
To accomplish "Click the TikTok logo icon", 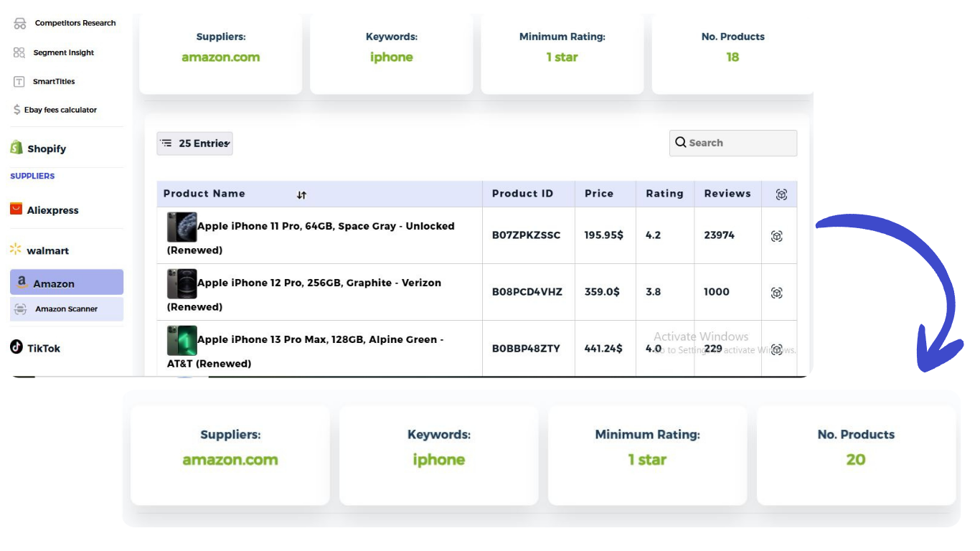I will (x=17, y=347).
